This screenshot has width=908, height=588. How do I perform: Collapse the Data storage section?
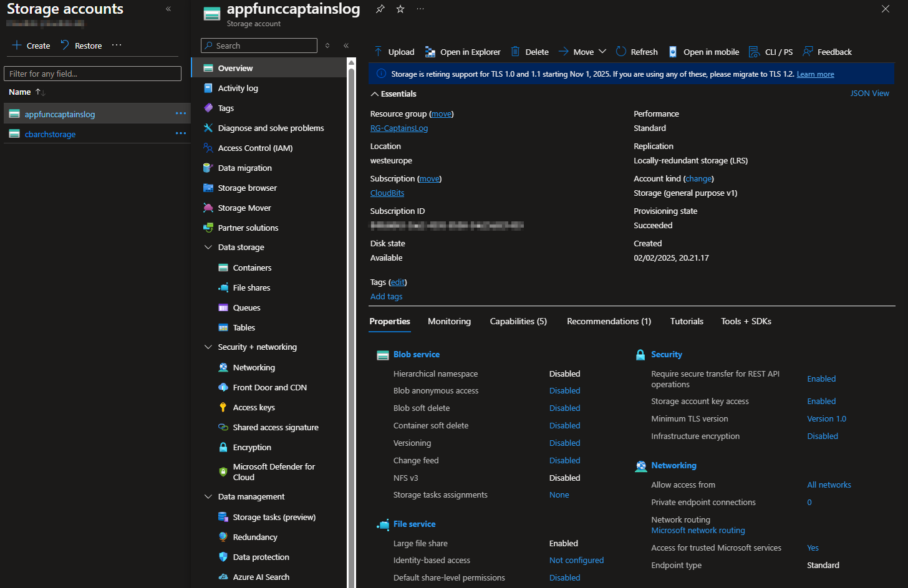point(208,248)
